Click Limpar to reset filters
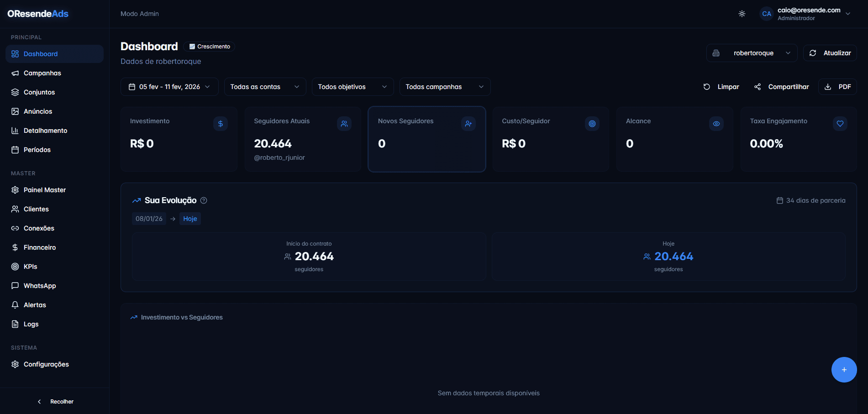The height and width of the screenshot is (414, 868). tap(721, 87)
